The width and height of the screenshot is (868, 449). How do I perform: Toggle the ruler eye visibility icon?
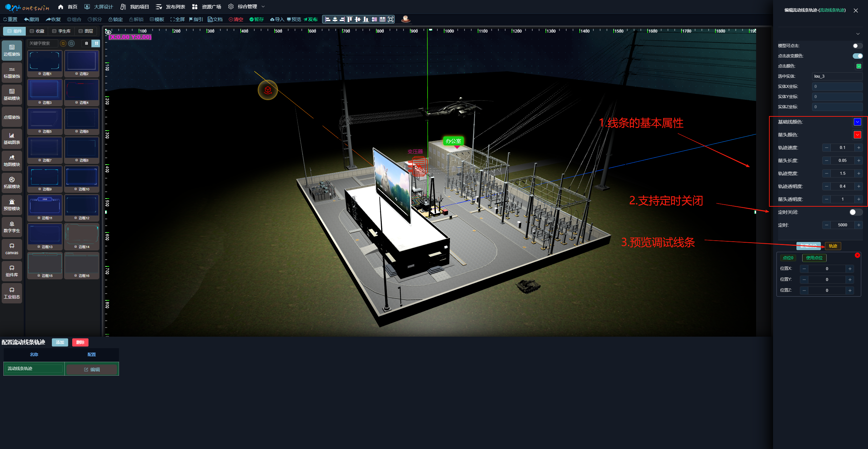[108, 32]
